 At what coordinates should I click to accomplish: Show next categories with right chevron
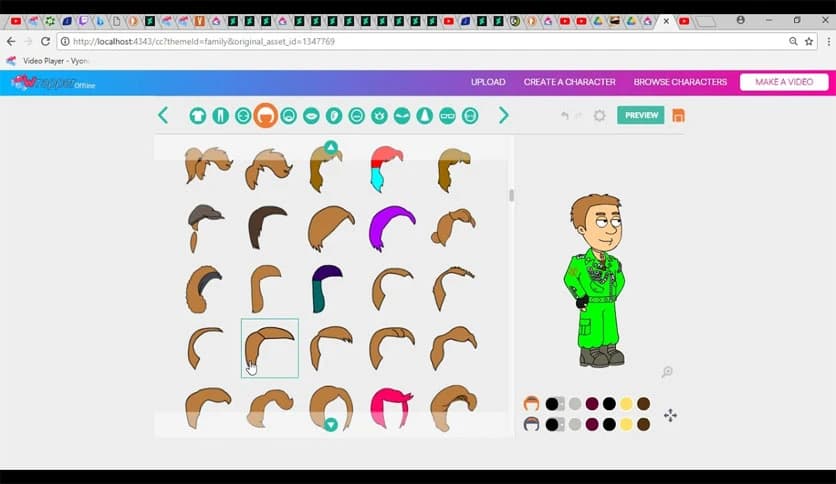point(503,116)
